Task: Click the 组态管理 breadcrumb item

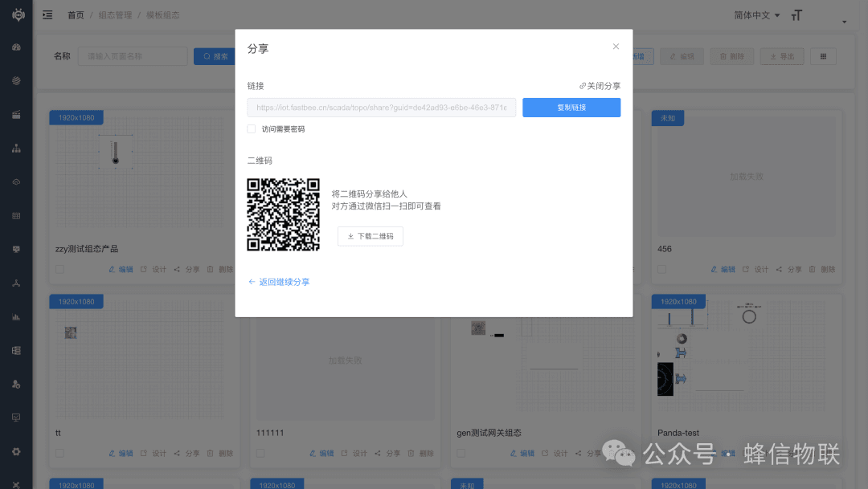Action: tap(115, 15)
